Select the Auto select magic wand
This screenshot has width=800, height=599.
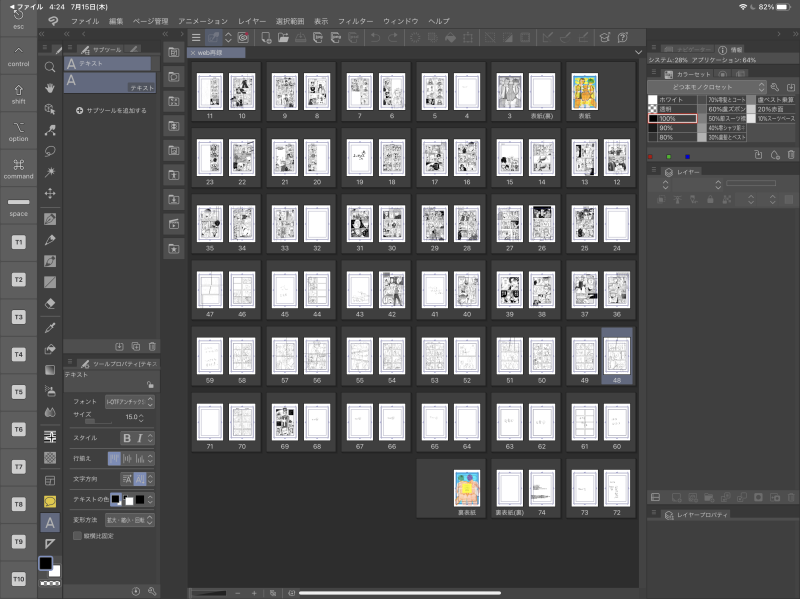tap(49, 172)
